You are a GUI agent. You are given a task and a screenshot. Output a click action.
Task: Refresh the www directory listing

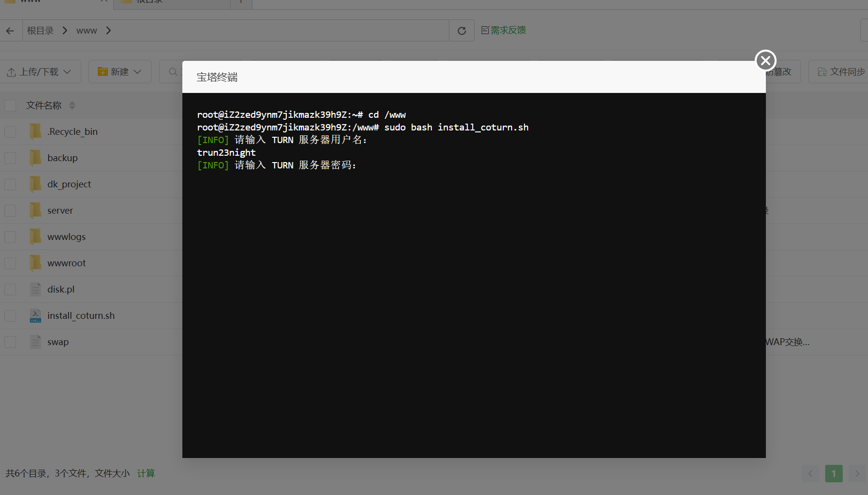(461, 31)
